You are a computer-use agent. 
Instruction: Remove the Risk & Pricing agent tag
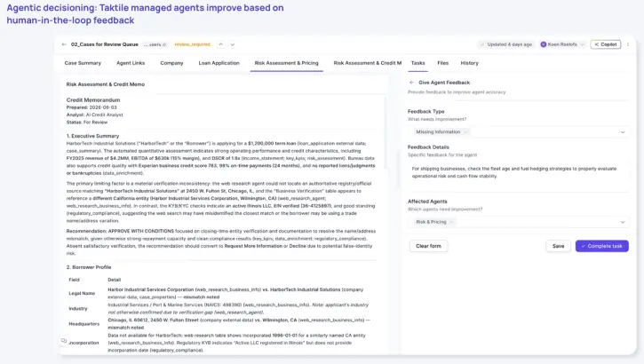(451, 222)
